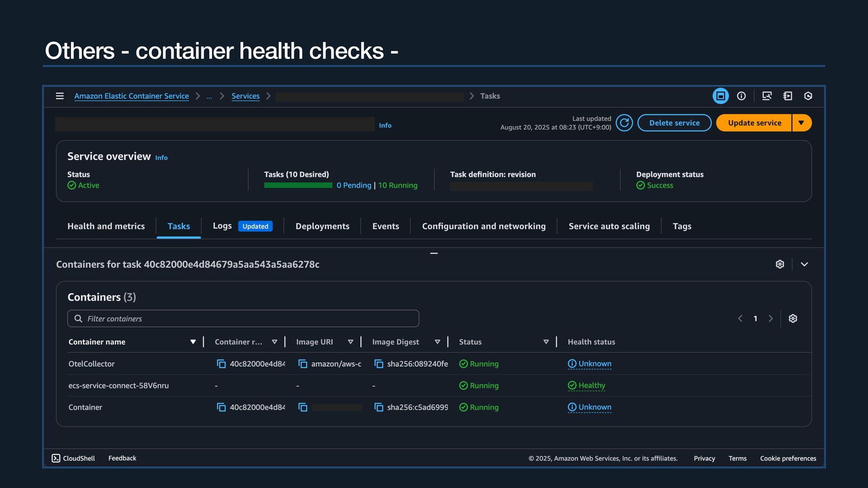Click Unknown health status for OtelCollector
The image size is (868, 488).
point(590,364)
